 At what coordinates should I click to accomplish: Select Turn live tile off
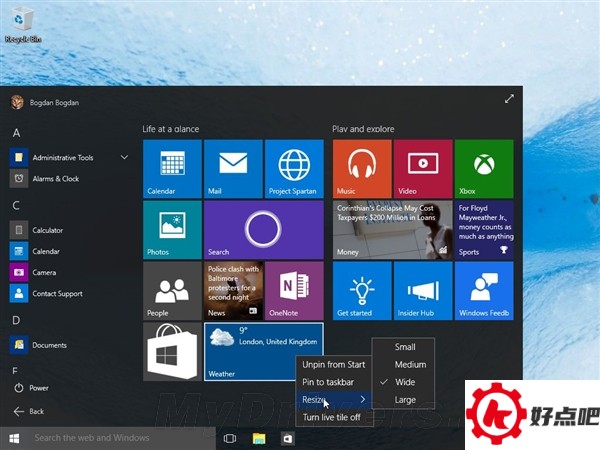[x=334, y=417]
